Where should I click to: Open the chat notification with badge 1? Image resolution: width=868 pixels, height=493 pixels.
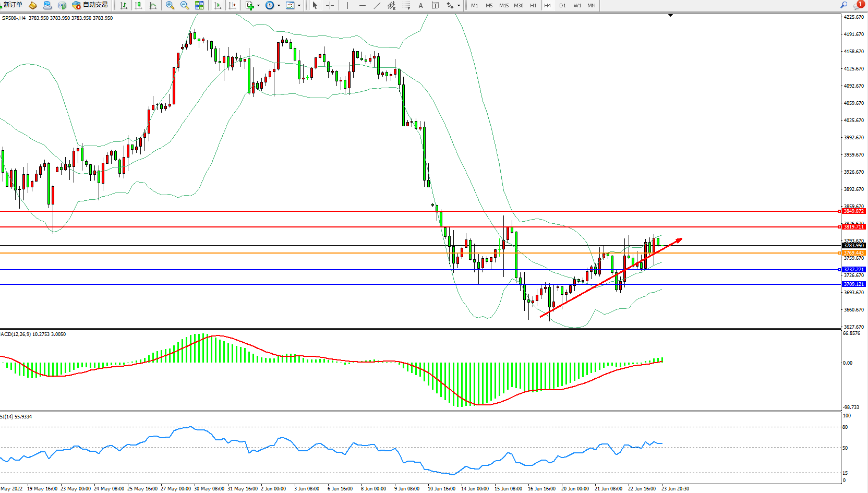[x=858, y=5]
